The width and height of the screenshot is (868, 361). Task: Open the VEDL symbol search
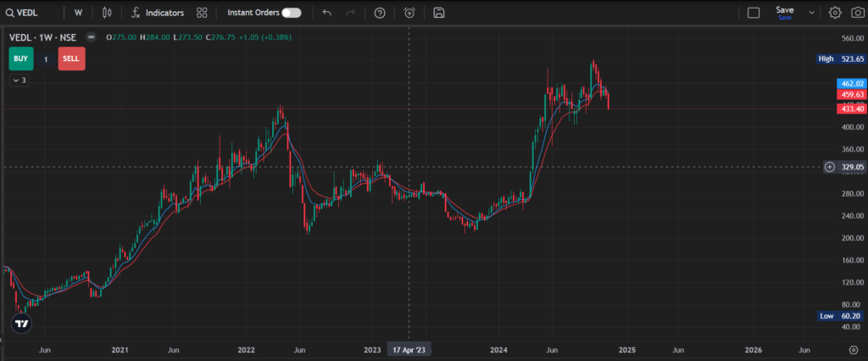[x=21, y=13]
